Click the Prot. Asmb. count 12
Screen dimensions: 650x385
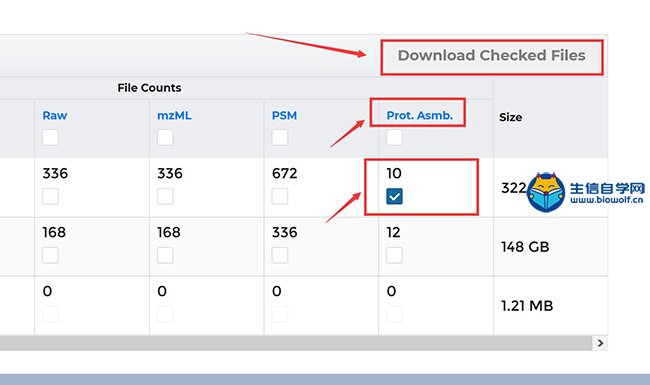[x=393, y=232]
